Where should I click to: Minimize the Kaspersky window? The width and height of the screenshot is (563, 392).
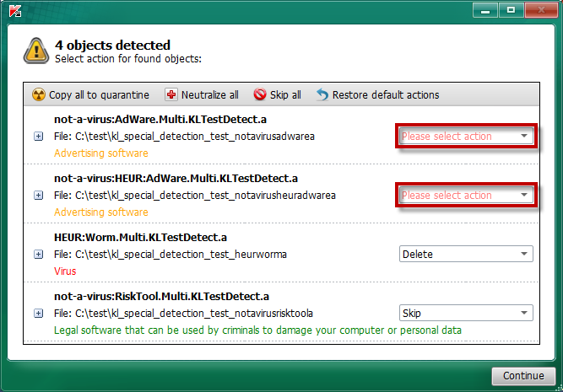tap(485, 10)
